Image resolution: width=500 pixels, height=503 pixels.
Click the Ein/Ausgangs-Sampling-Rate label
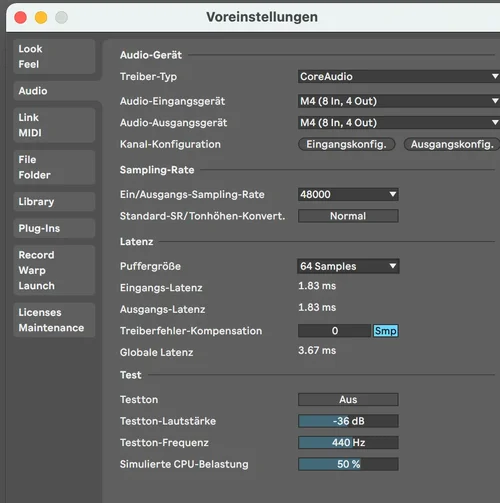[192, 195]
